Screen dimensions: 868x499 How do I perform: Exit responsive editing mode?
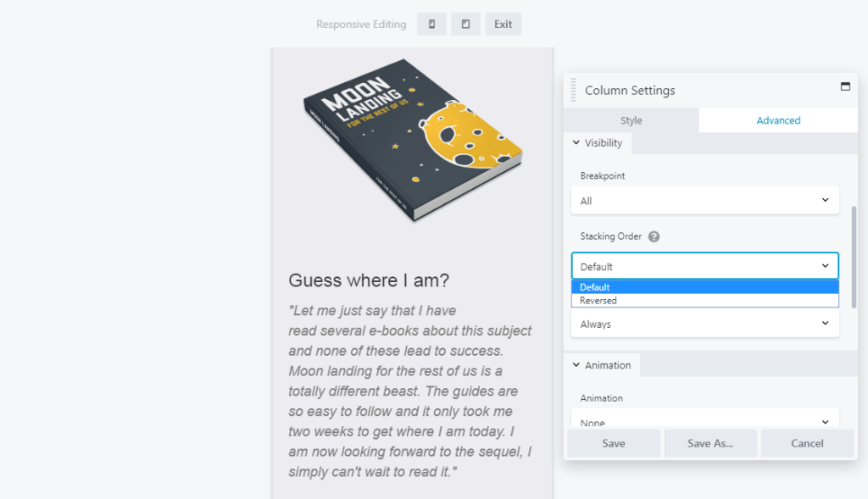(x=503, y=24)
